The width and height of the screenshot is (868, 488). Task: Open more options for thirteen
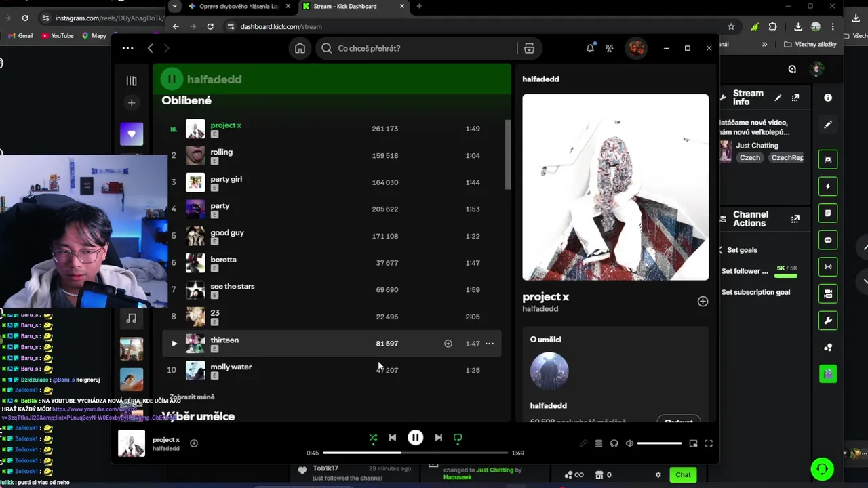coord(490,344)
